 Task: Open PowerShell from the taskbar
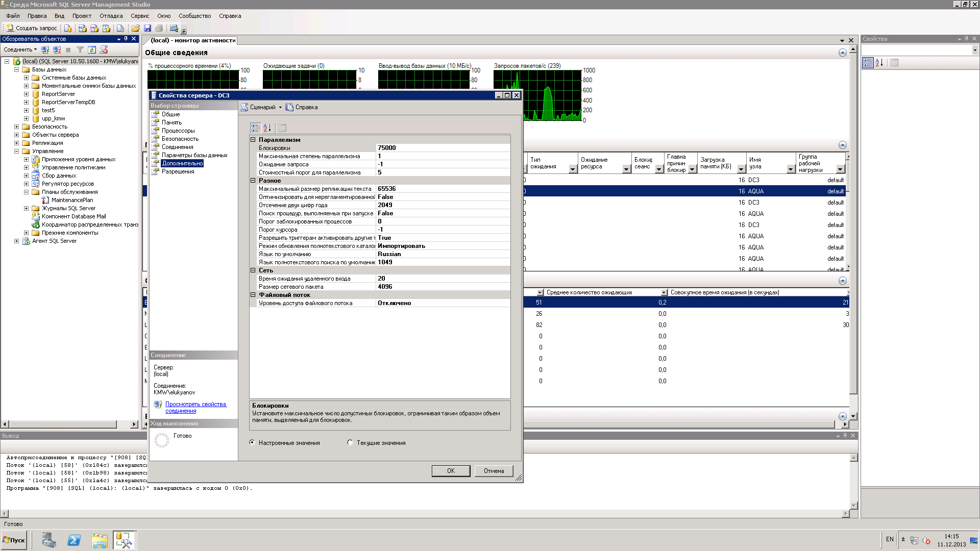pyautogui.click(x=74, y=540)
